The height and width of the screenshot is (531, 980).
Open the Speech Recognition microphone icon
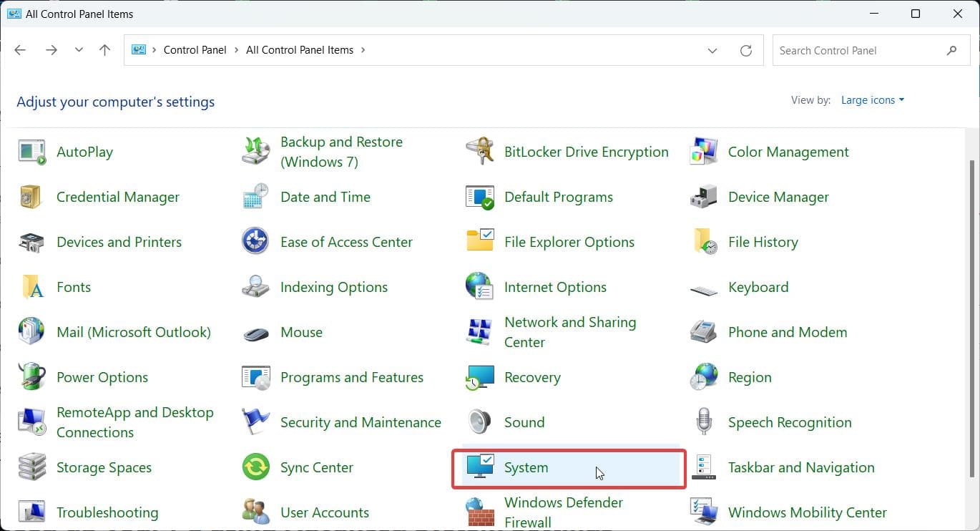pyautogui.click(x=703, y=422)
